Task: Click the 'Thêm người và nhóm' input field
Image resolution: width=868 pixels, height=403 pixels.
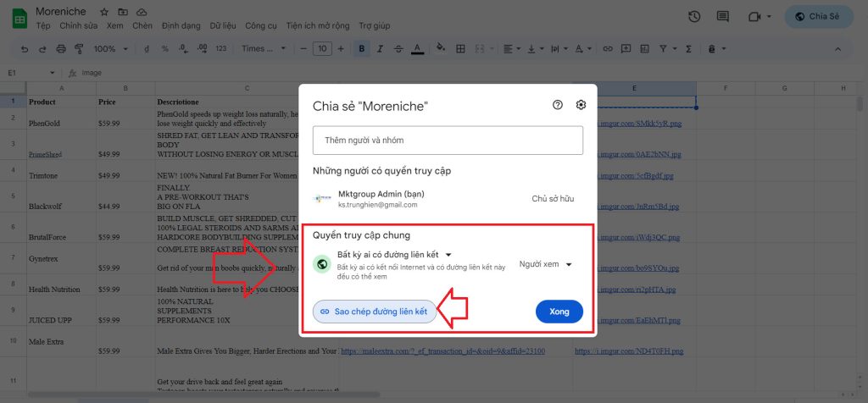Action: (x=448, y=140)
